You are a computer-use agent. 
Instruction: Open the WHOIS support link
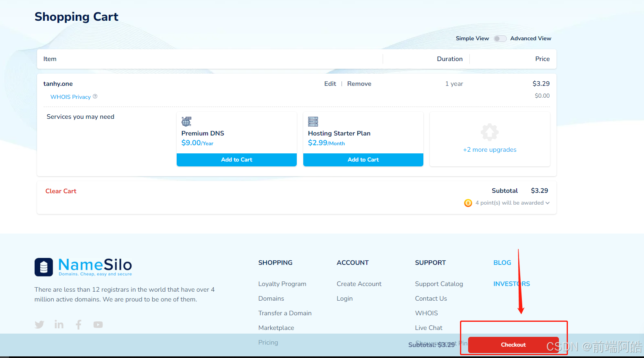[426, 313]
